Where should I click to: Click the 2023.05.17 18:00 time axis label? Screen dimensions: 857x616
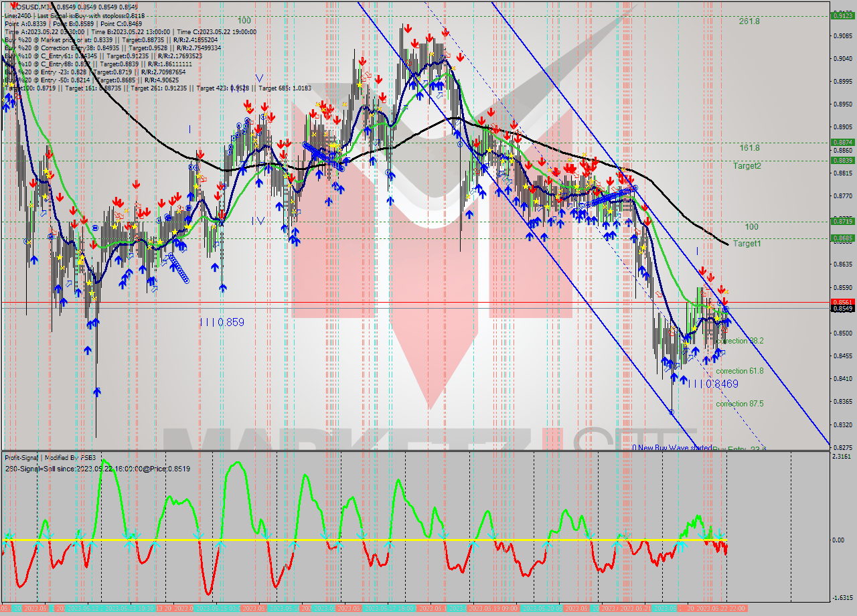388,608
